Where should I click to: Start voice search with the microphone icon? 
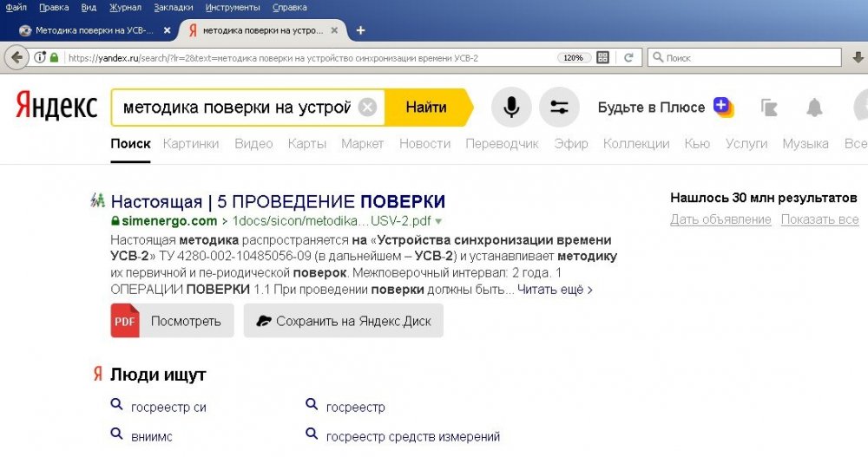click(x=511, y=107)
